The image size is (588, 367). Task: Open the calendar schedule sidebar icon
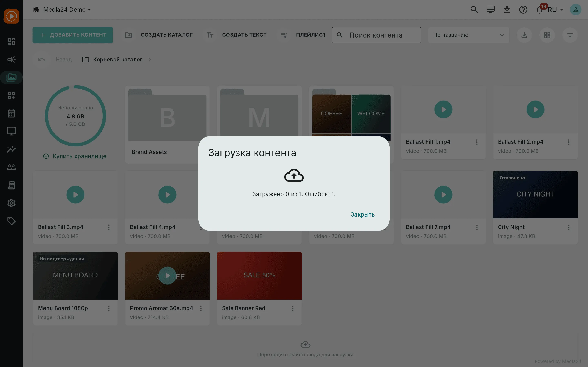(x=11, y=113)
